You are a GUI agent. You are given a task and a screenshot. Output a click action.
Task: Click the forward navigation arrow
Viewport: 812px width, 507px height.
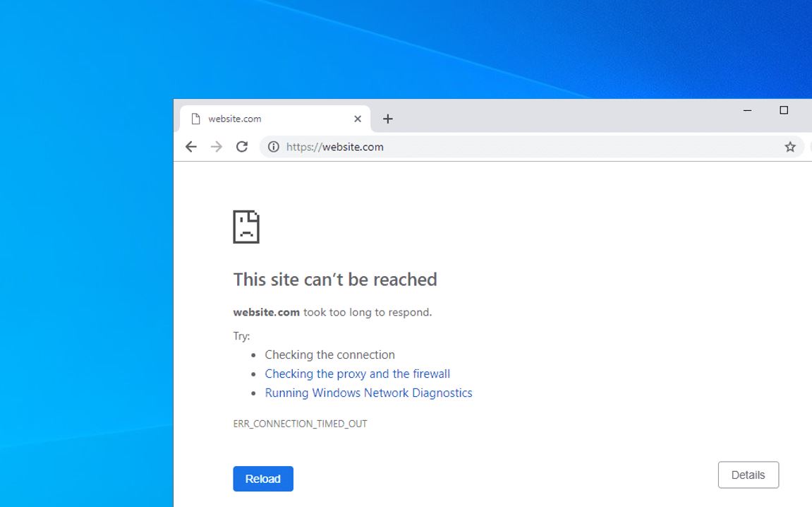(216, 146)
